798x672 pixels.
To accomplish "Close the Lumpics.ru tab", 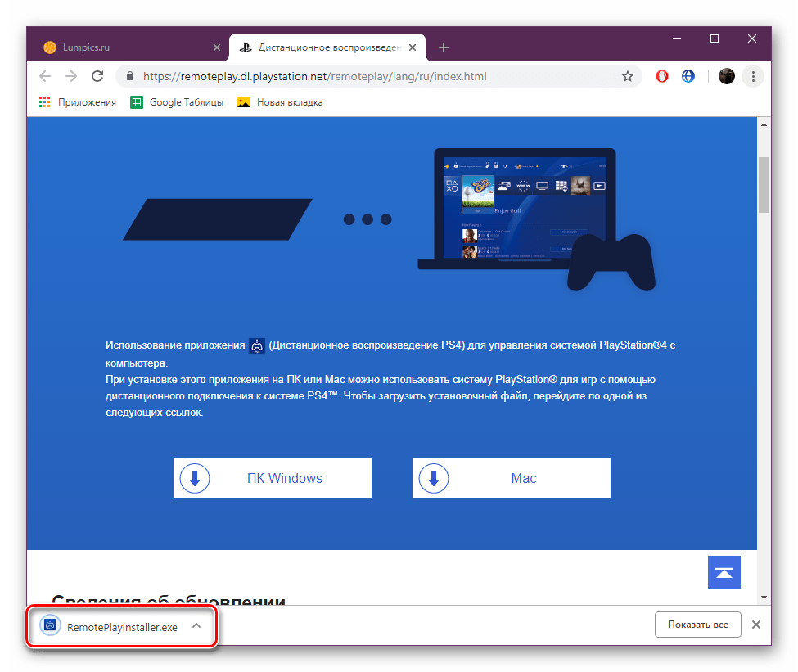I will (216, 47).
